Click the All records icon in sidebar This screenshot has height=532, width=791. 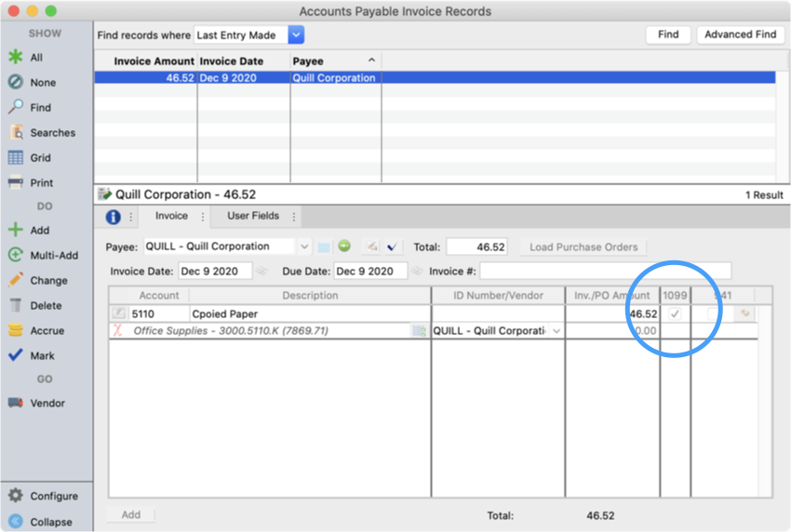15,58
